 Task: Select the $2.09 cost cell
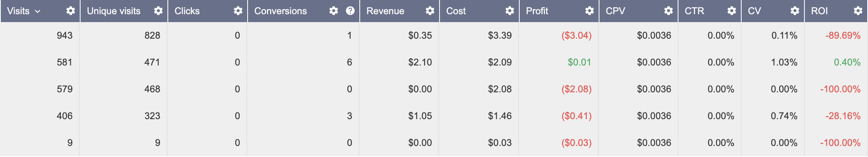[500, 62]
